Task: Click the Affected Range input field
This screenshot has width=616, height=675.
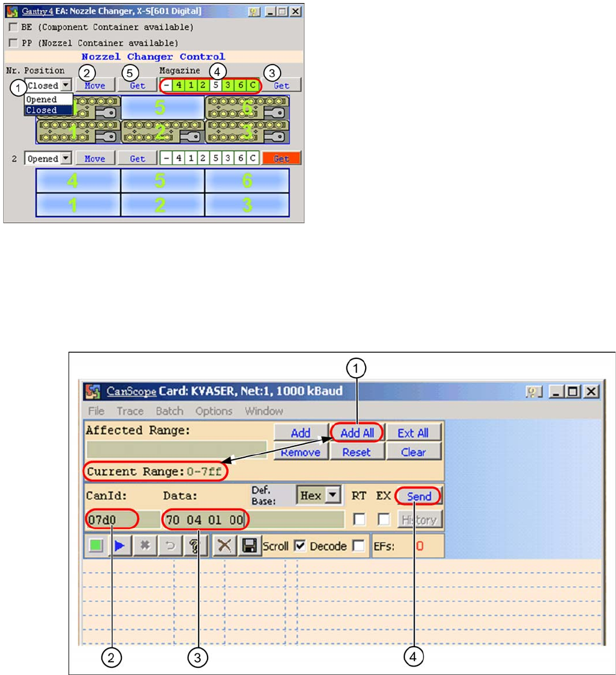Action: click(x=177, y=449)
